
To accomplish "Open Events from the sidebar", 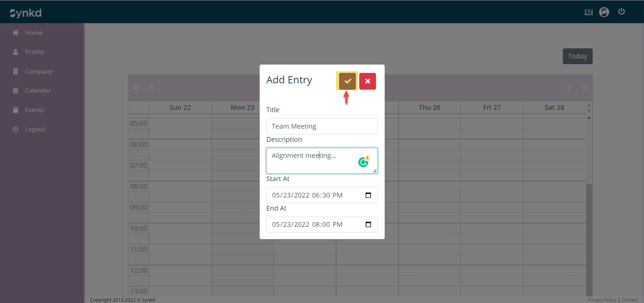I will [x=35, y=110].
